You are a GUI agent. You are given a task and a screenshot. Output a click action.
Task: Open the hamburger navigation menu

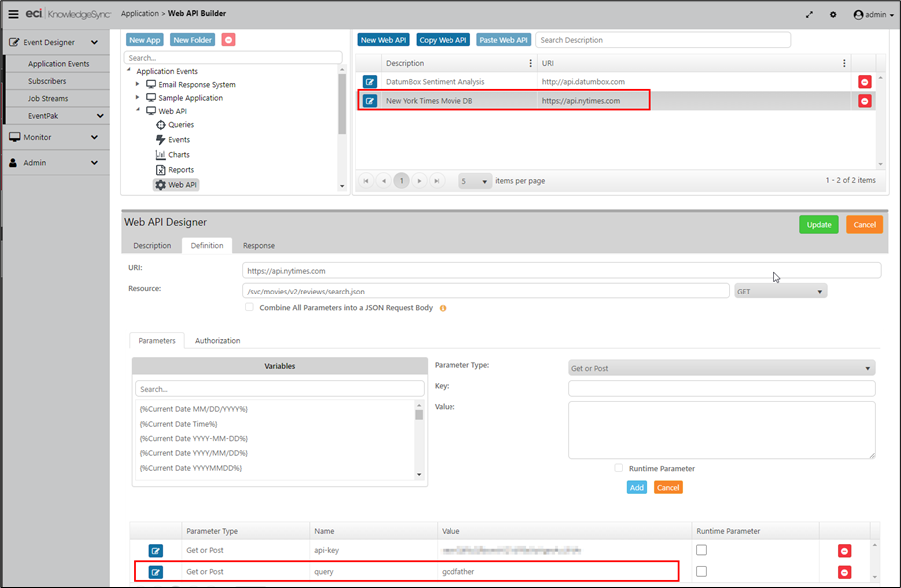pos(13,14)
